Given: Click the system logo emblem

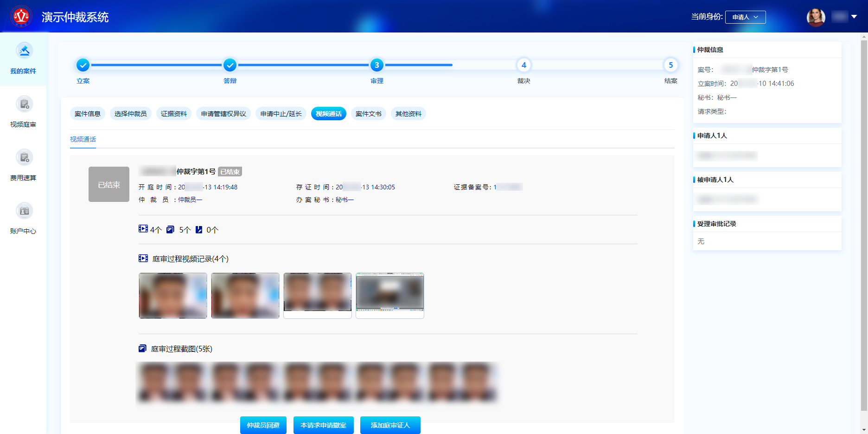Looking at the screenshot, I should tap(21, 17).
